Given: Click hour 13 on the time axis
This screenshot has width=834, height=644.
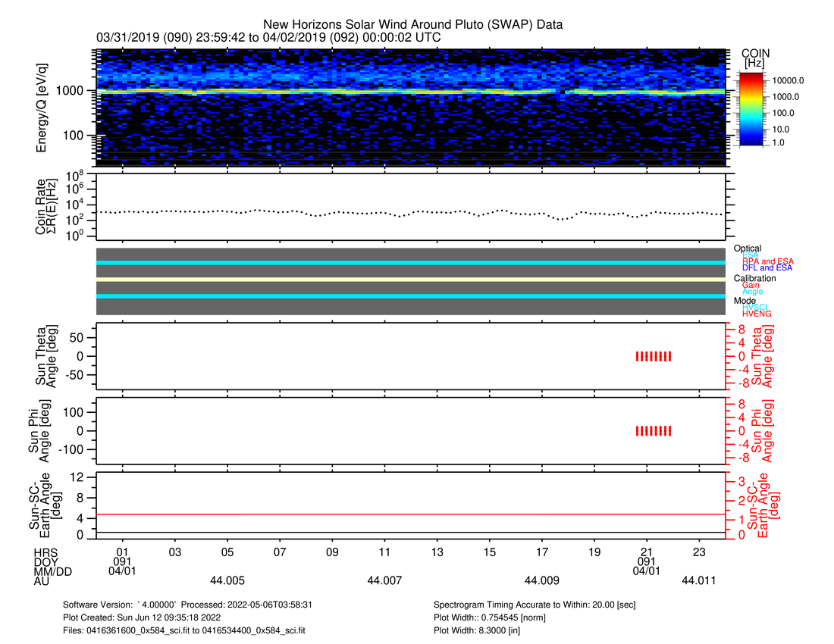Looking at the screenshot, I should (x=437, y=552).
